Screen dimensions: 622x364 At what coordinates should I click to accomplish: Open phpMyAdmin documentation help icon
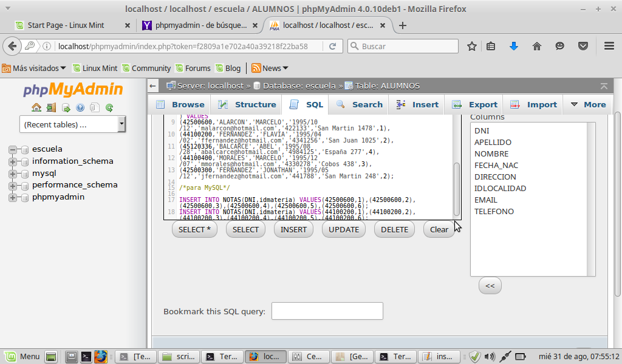pos(80,108)
